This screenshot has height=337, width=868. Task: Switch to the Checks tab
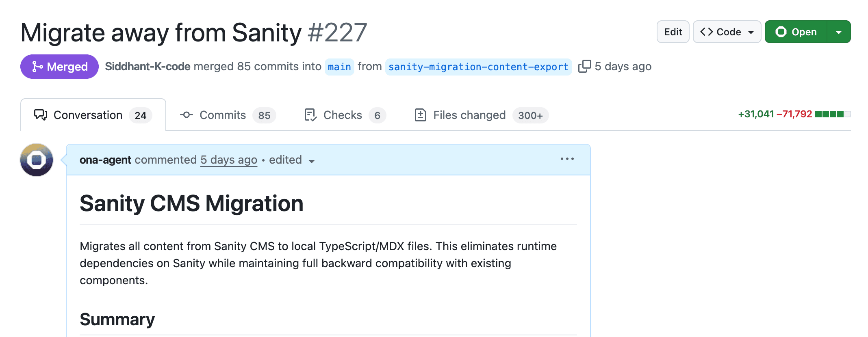(345, 115)
